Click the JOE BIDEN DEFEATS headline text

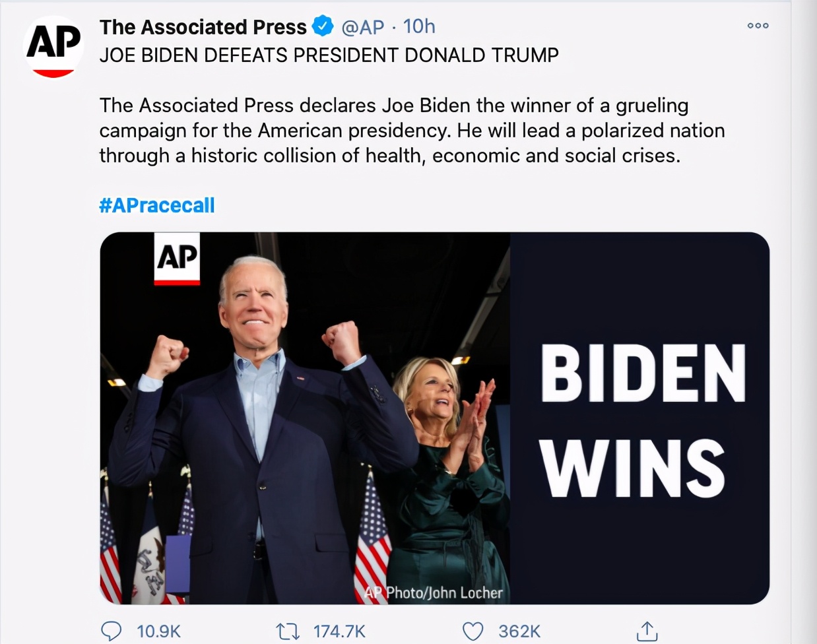[x=329, y=55]
